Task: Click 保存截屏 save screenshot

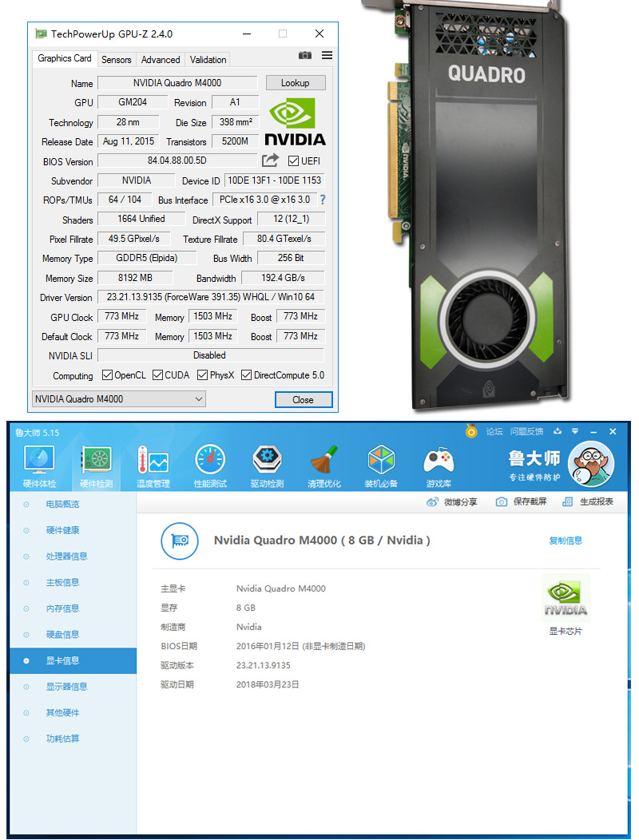Action: (521, 501)
